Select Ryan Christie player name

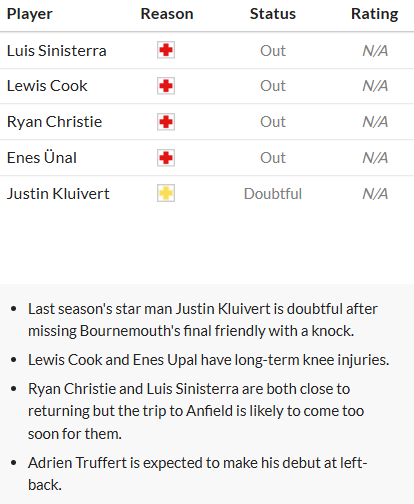54,122
